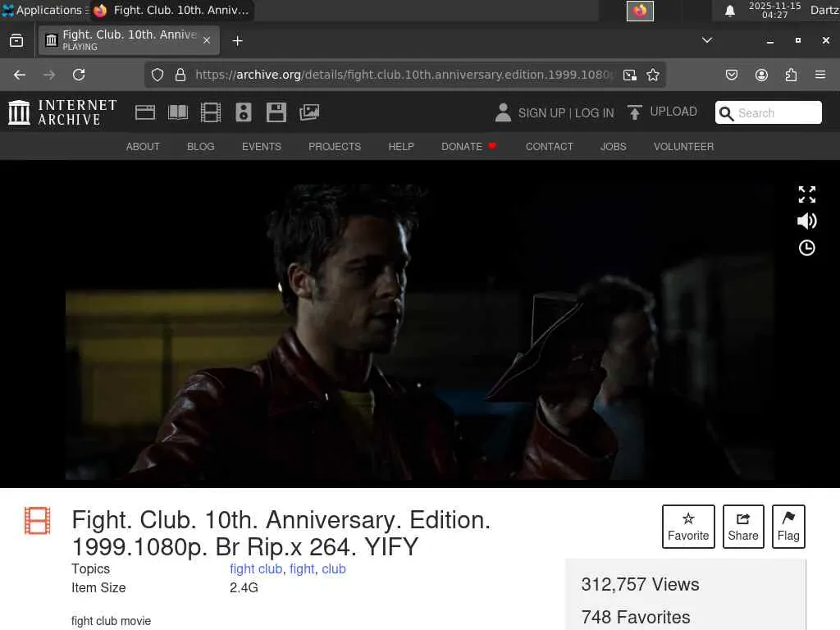
Task: Click the UPLOAD link text
Action: [x=673, y=112]
